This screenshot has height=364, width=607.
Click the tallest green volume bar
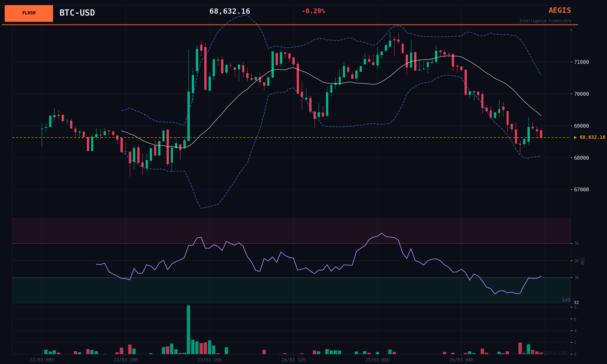tap(188, 330)
